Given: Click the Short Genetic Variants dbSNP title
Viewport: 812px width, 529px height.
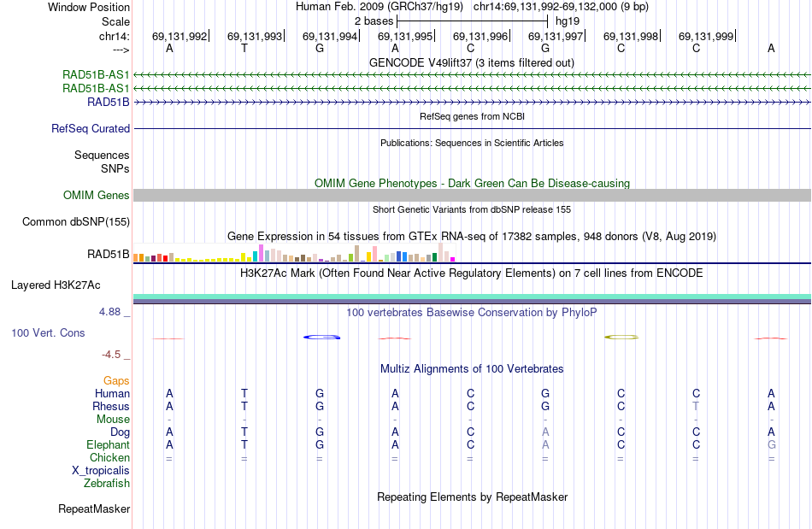Looking at the screenshot, I should 471,209.
